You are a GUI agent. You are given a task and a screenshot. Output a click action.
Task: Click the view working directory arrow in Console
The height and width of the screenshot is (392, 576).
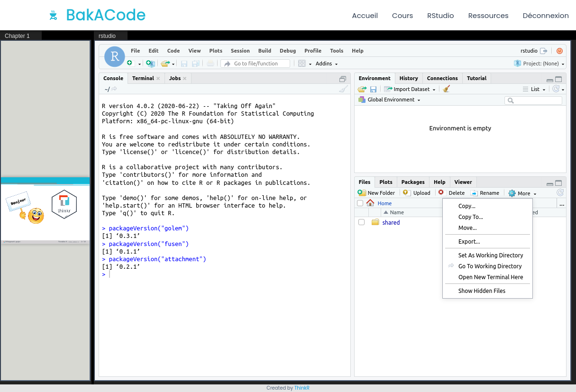tap(114, 89)
